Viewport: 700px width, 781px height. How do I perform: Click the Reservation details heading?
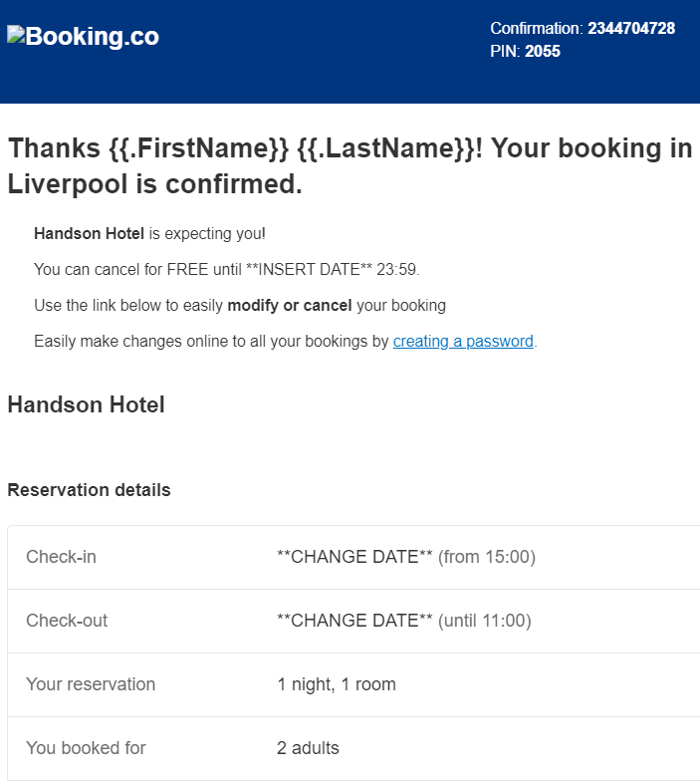[90, 490]
